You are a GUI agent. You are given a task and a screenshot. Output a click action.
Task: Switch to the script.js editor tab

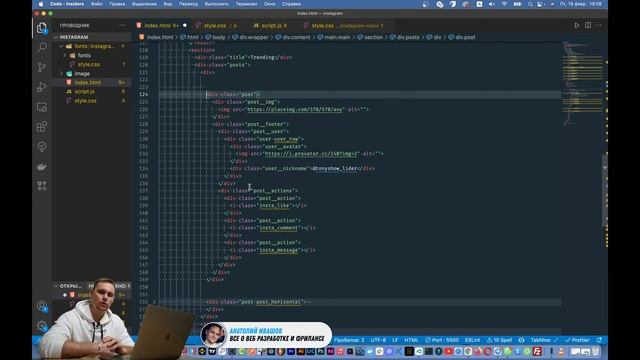point(270,25)
